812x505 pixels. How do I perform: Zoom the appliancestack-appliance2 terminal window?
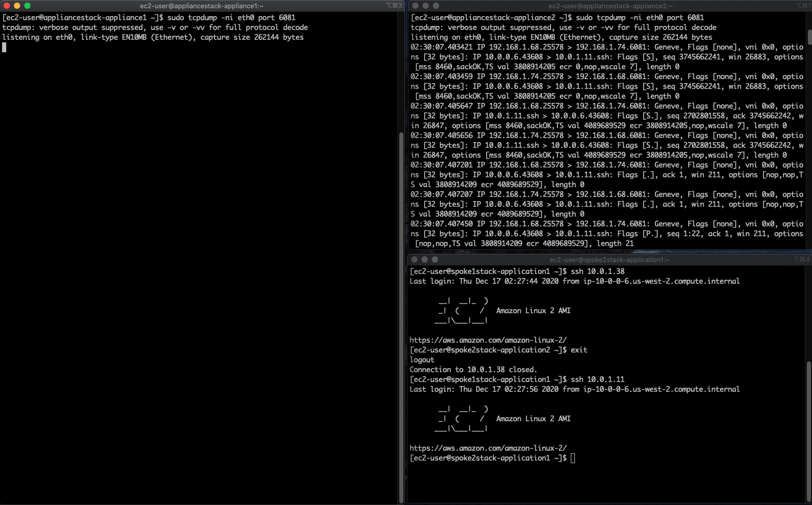[436, 6]
